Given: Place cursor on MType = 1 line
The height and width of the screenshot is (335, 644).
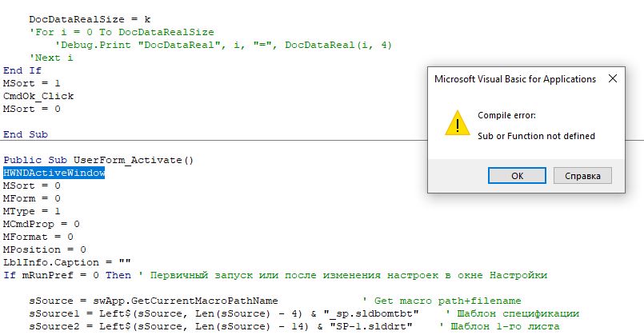Looking at the screenshot, I should pyautogui.click(x=31, y=211).
